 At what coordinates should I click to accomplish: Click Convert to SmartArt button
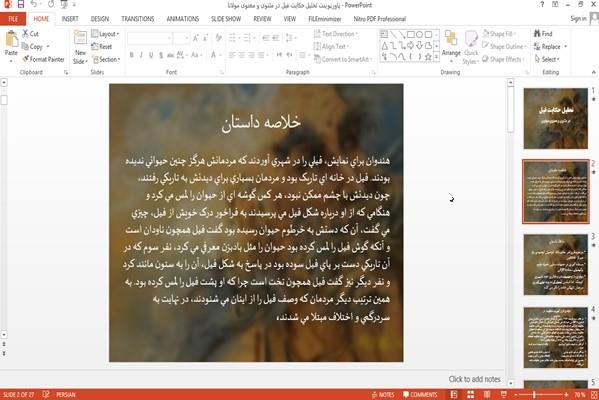tap(343, 59)
